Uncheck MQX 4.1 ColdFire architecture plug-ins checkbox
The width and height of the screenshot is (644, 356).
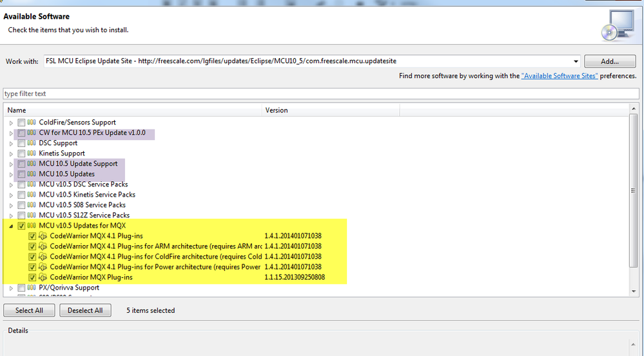[x=32, y=257]
